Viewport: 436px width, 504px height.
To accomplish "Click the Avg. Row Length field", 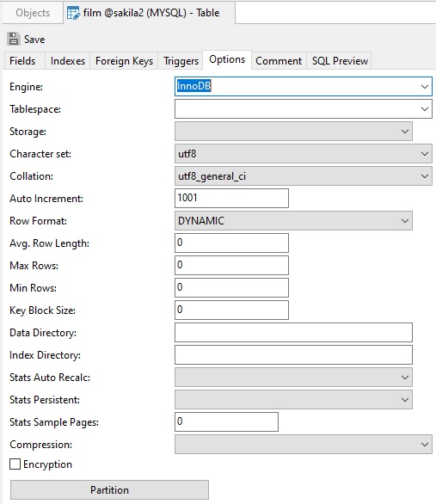I will pyautogui.click(x=231, y=243).
